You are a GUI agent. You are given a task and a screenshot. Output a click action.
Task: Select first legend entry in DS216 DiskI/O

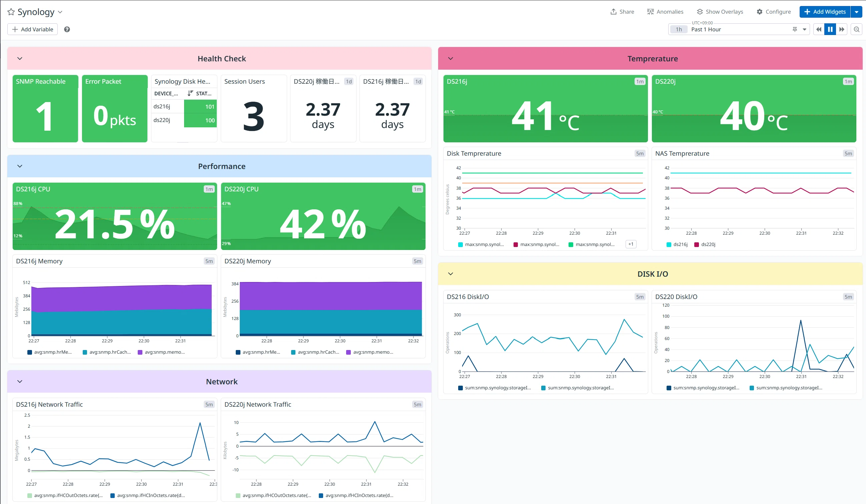pyautogui.click(x=495, y=388)
